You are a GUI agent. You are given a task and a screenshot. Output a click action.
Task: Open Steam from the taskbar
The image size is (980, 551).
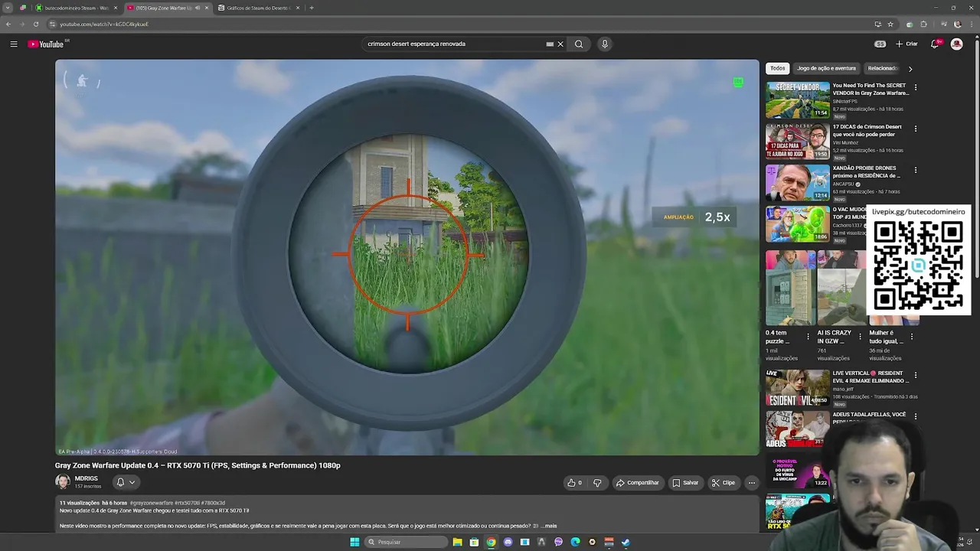point(626,542)
